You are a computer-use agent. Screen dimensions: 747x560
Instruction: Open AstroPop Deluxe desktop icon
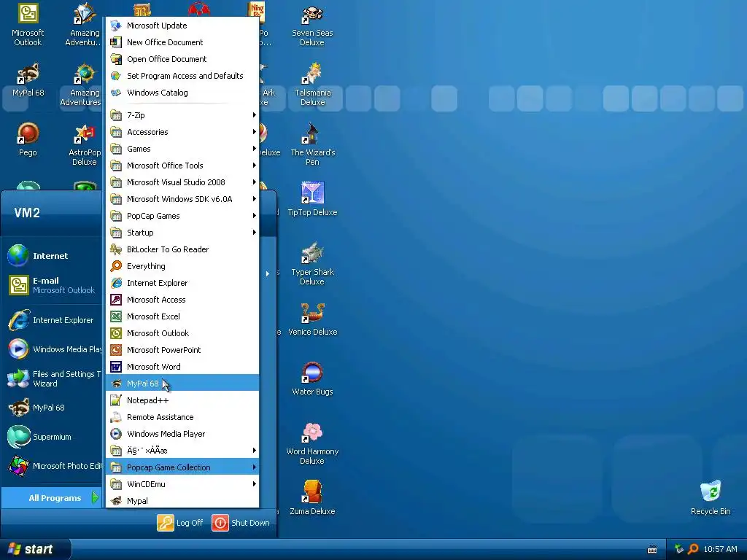click(x=85, y=145)
